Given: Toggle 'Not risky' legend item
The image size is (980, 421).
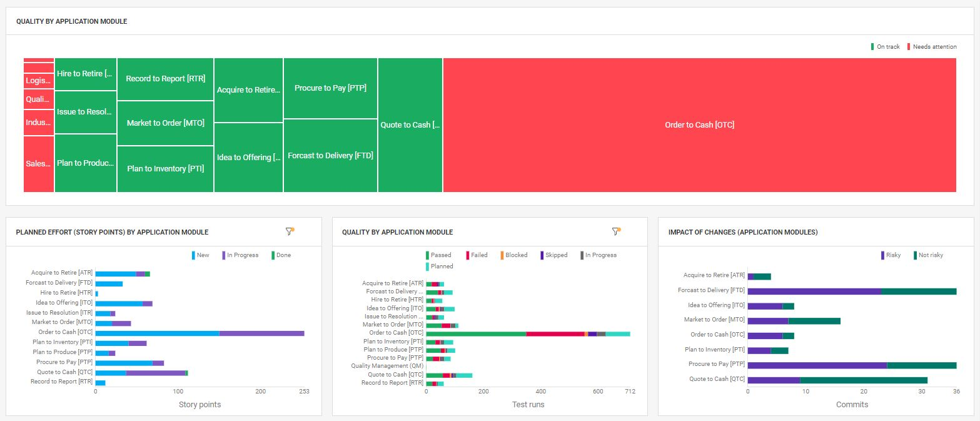Looking at the screenshot, I should pyautogui.click(x=930, y=255).
